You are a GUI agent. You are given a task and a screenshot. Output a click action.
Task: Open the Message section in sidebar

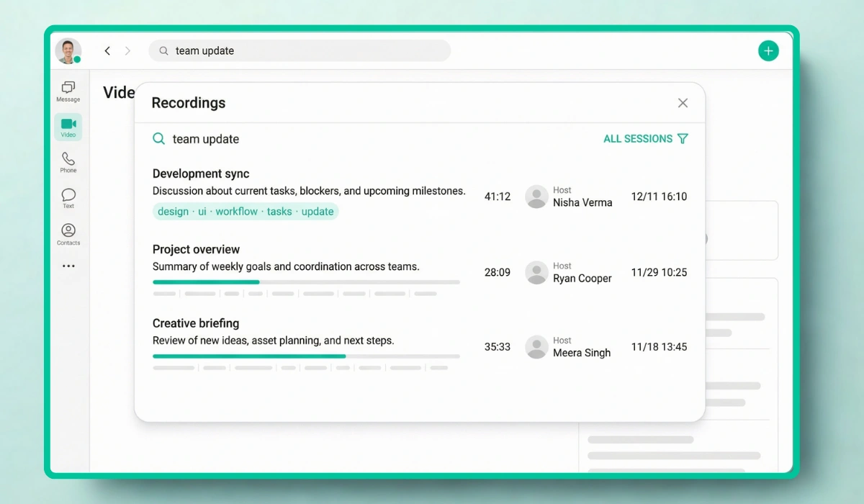[x=68, y=91]
